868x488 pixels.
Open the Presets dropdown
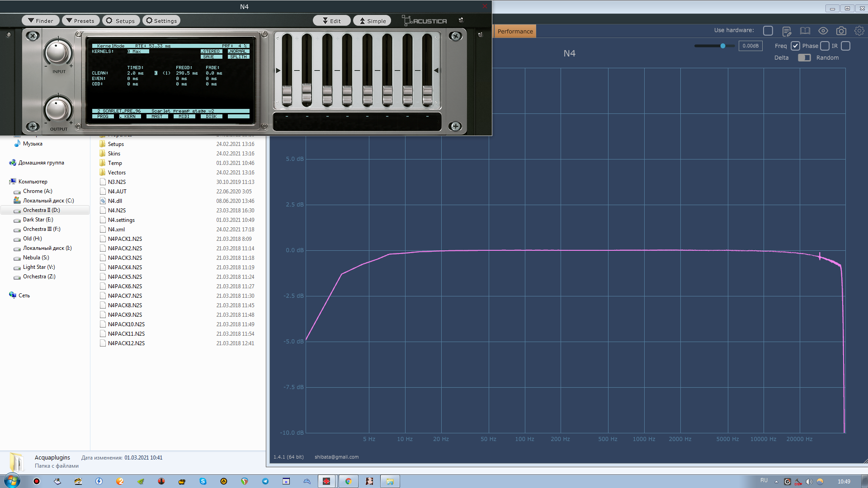(x=80, y=21)
